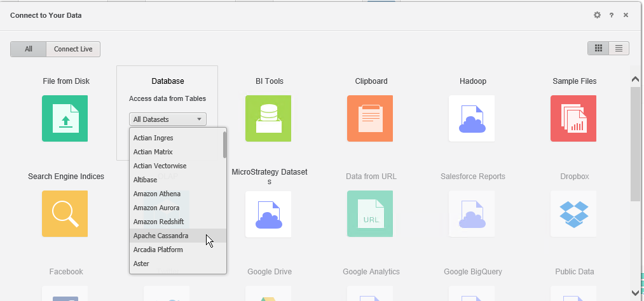Select the Dropbox icon
The height and width of the screenshot is (301, 644).
pos(573,213)
